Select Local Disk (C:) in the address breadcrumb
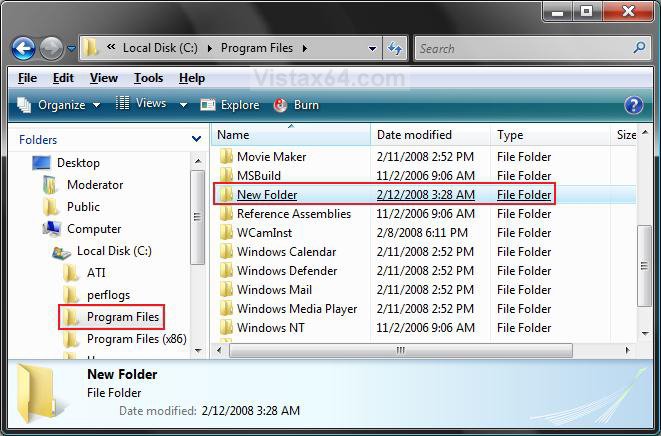 coord(160,48)
